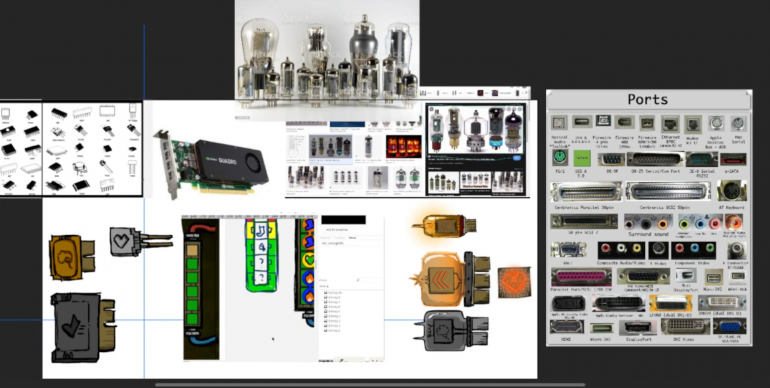Click the pink parallel port in Ports chart
Viewport: 770px width, 388px height.
[x=580, y=277]
